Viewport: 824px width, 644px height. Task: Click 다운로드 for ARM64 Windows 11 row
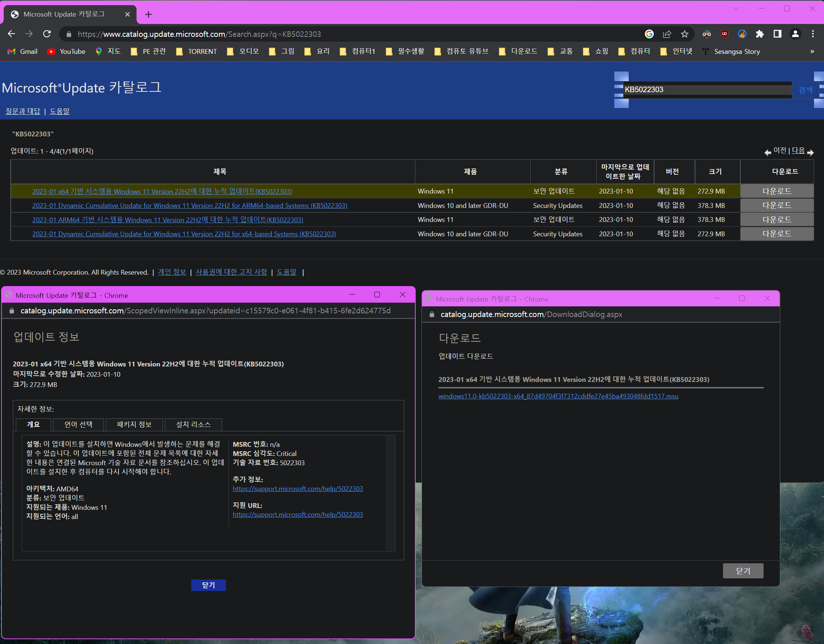tap(777, 220)
